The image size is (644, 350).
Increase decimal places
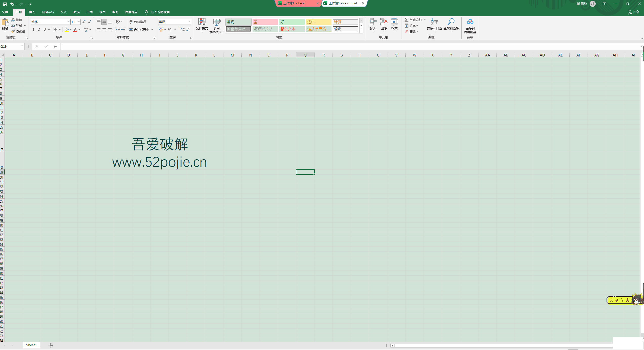183,30
